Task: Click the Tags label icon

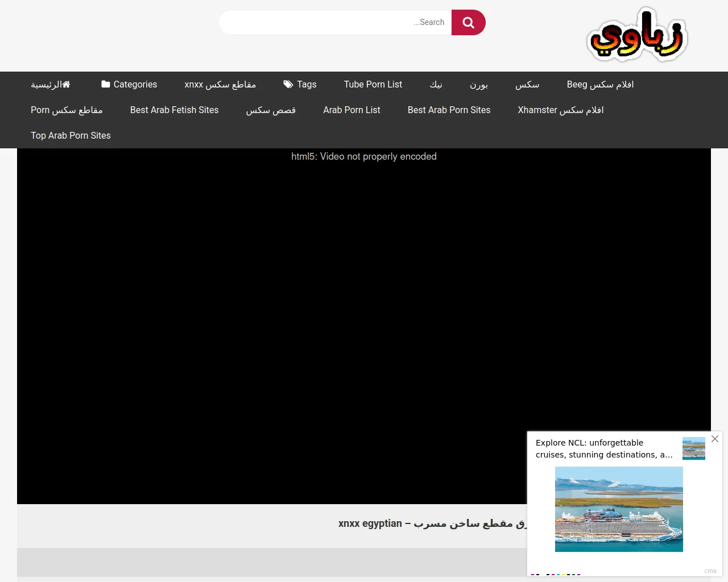Action: tap(288, 84)
